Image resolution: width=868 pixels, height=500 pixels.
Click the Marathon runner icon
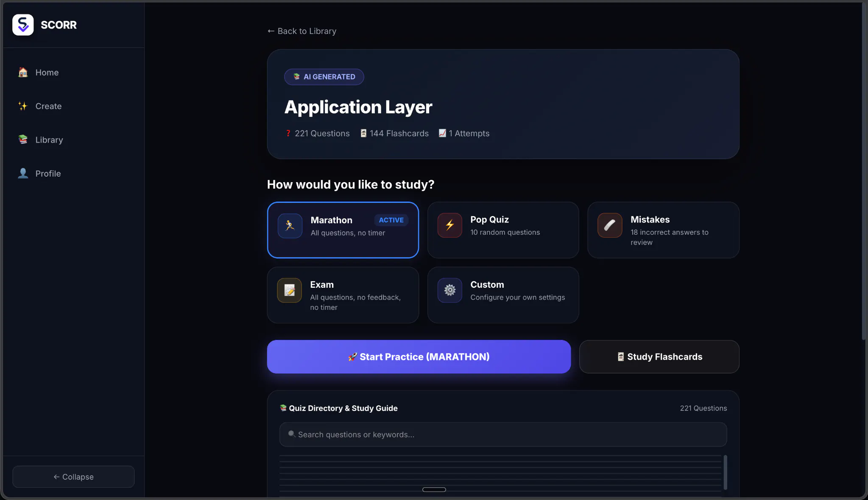click(290, 225)
